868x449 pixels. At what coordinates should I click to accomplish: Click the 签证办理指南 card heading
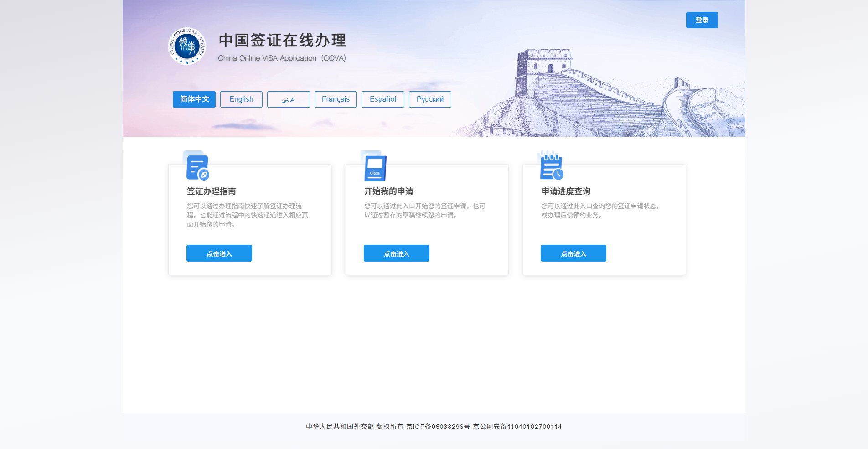pos(211,191)
